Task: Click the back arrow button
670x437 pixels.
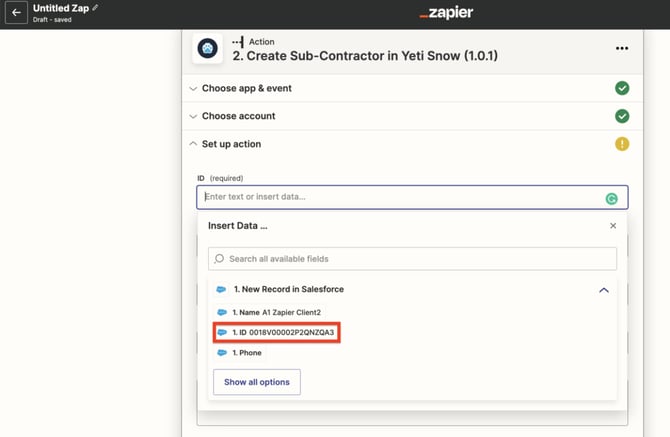Action: (16, 13)
